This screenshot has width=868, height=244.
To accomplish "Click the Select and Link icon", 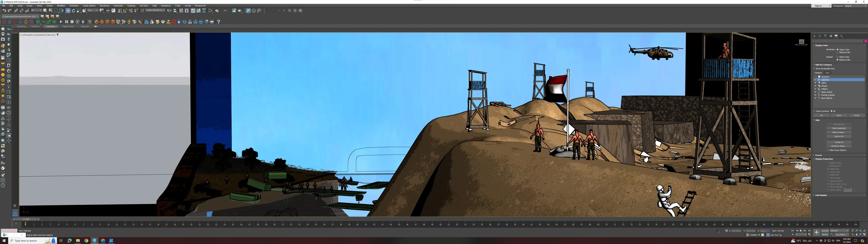I will [16, 11].
